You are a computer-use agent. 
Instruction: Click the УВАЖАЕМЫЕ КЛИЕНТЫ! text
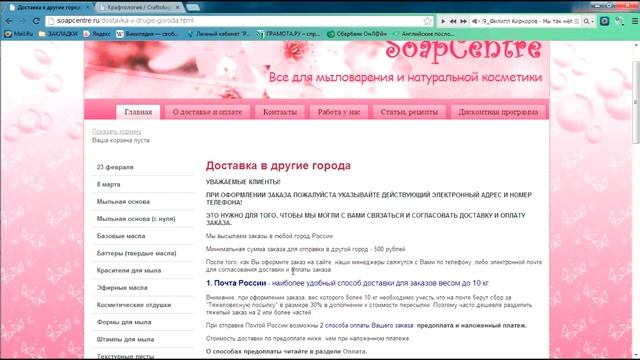pyautogui.click(x=243, y=182)
